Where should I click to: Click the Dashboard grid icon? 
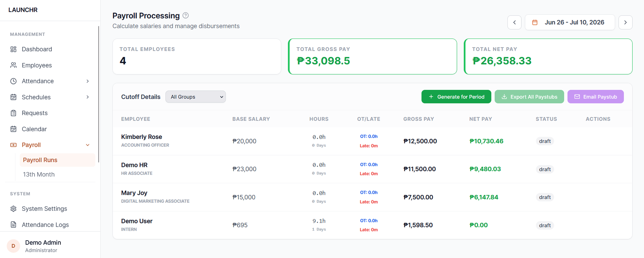(x=13, y=49)
